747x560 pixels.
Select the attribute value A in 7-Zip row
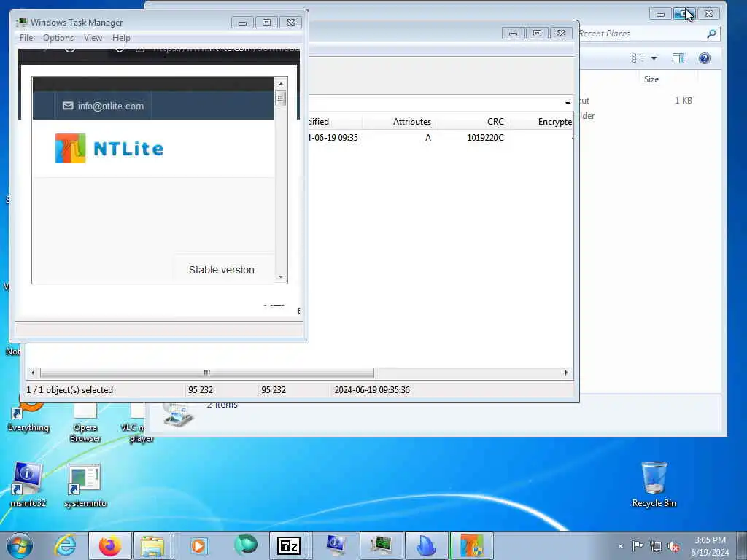tap(427, 138)
